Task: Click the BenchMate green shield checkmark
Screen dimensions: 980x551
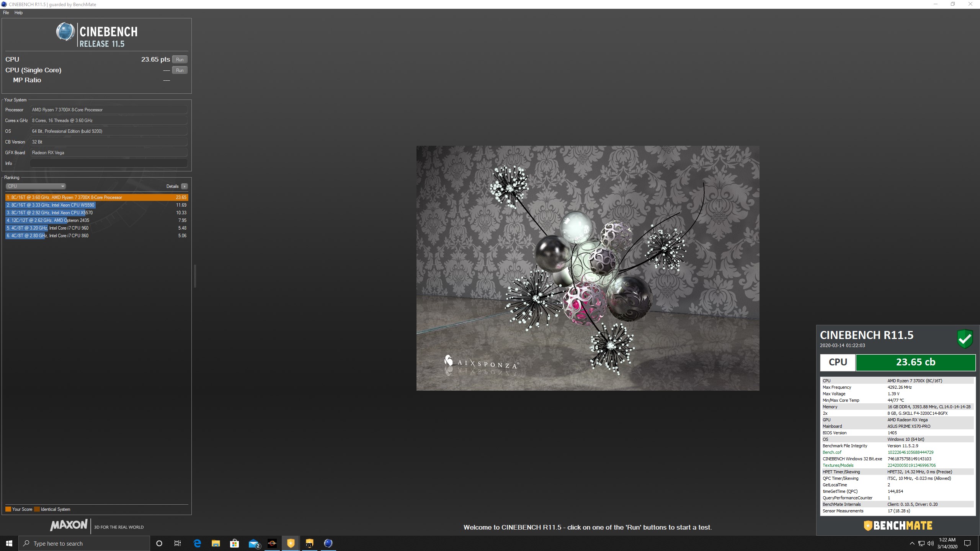Action: point(965,339)
